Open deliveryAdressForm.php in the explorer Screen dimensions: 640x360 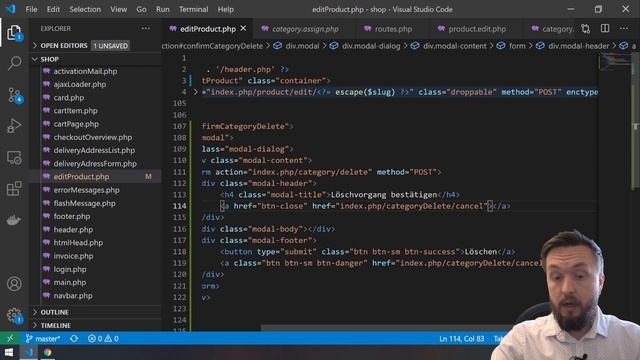pyautogui.click(x=95, y=164)
